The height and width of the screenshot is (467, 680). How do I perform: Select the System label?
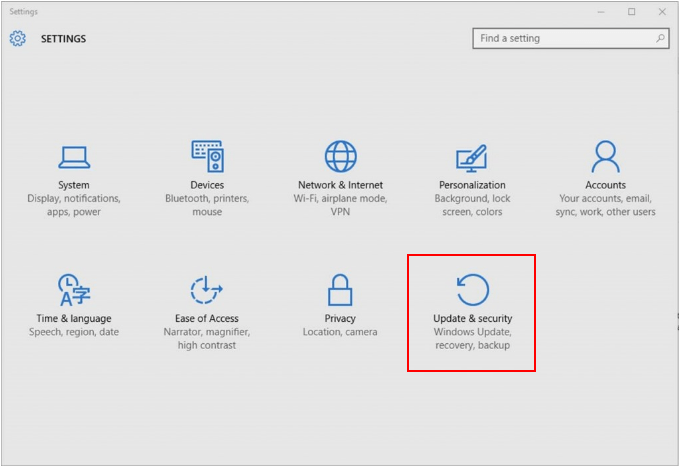pos(74,185)
